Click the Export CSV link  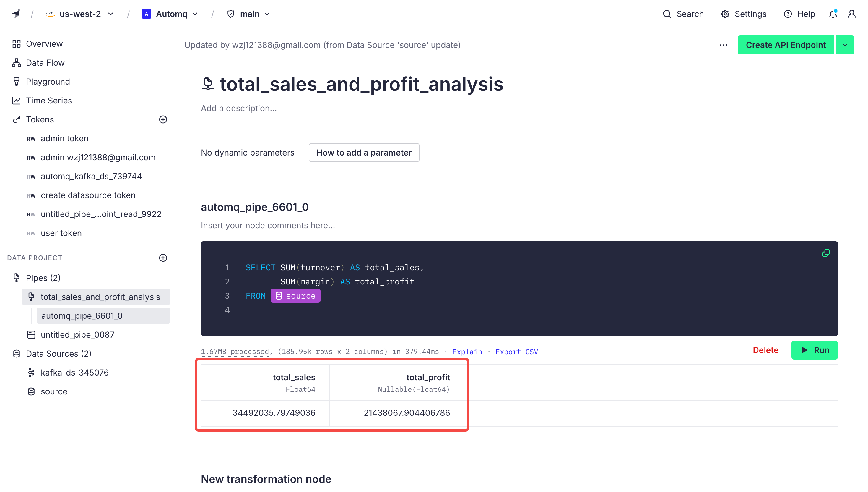click(516, 352)
